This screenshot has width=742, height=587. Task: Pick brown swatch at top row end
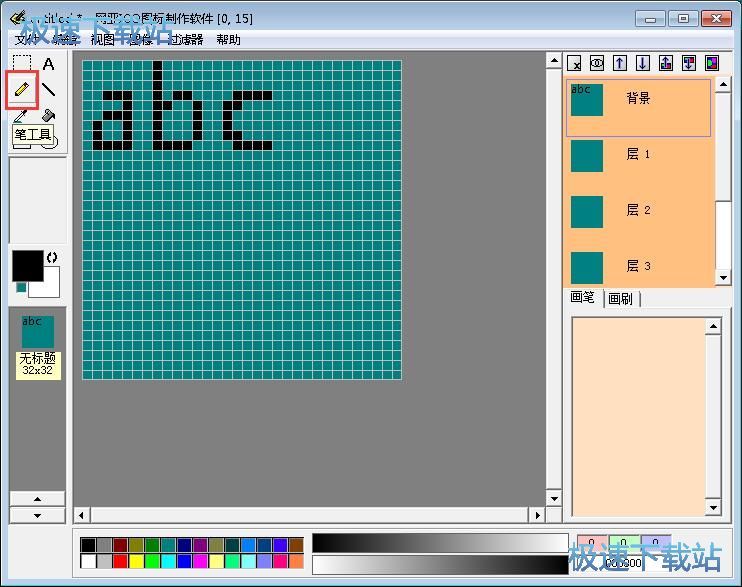pyautogui.click(x=296, y=545)
